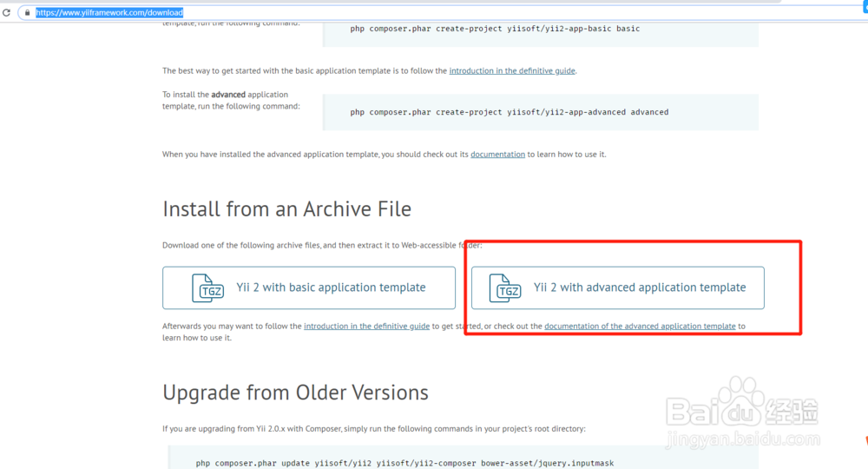
Task: Click the yii2-app-basic composer command
Action: pos(495,29)
